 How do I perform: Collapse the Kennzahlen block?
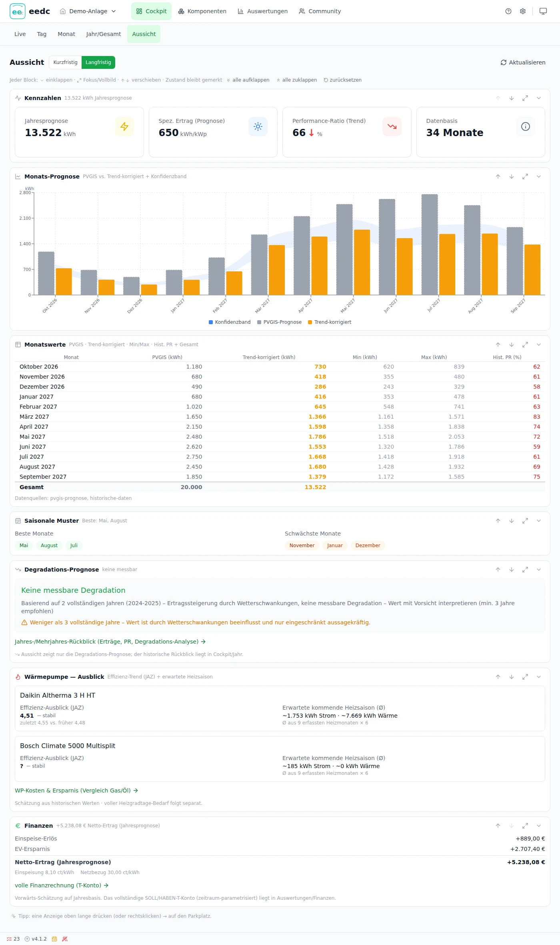point(539,98)
